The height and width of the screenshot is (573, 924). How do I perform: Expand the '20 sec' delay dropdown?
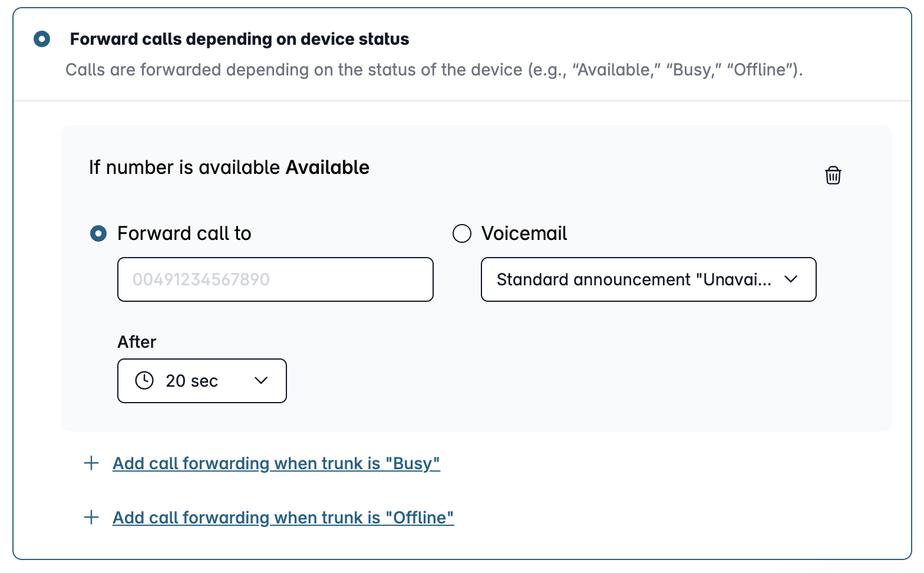(202, 381)
